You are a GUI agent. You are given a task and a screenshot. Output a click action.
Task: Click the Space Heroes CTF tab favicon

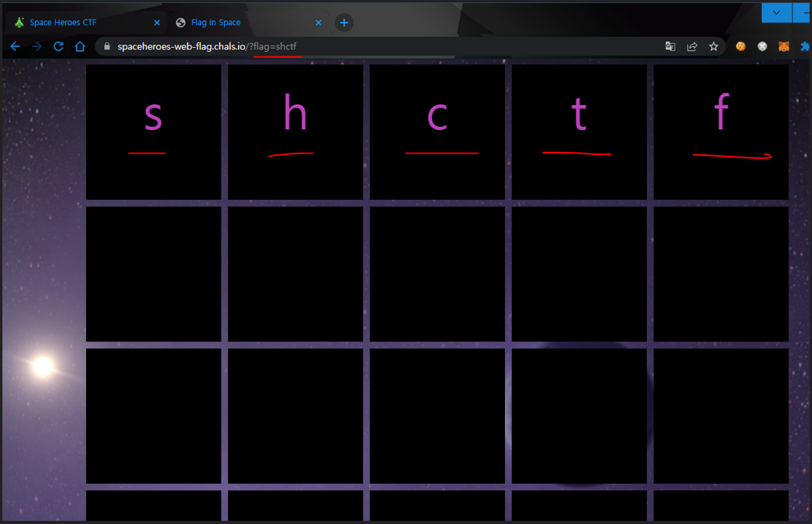(19, 22)
